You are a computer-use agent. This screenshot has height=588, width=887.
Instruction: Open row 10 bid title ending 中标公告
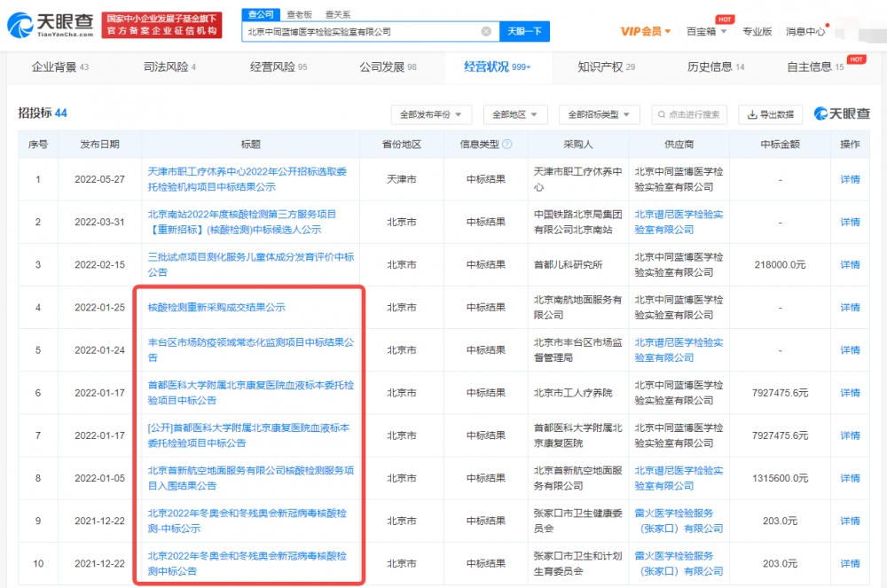[247, 564]
